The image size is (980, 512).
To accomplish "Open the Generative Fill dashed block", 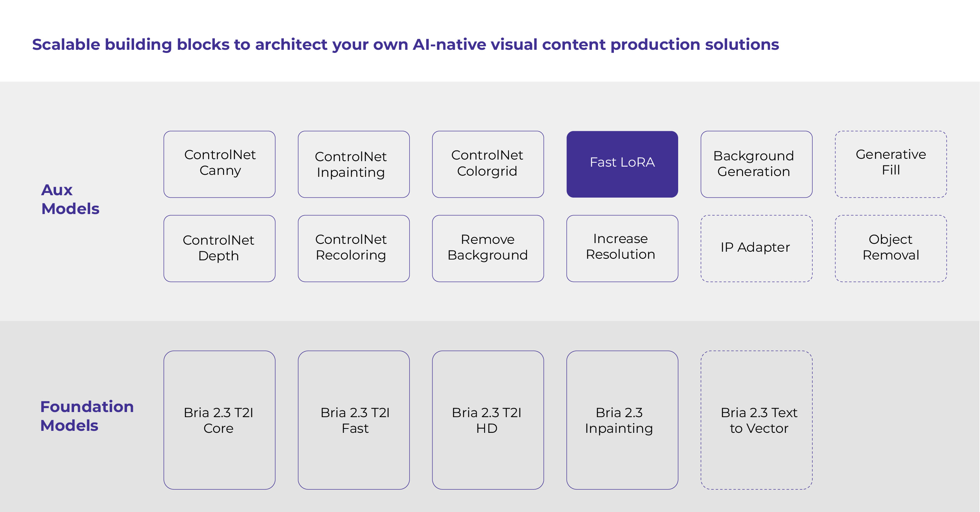I will pyautogui.click(x=891, y=163).
